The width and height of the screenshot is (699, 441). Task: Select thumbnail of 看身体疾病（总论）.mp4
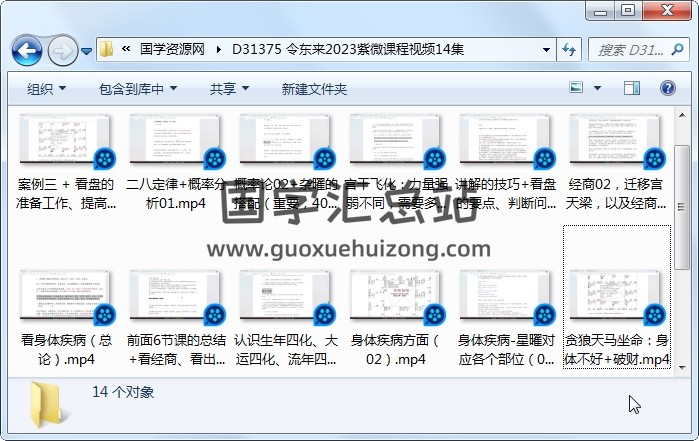pos(65,297)
